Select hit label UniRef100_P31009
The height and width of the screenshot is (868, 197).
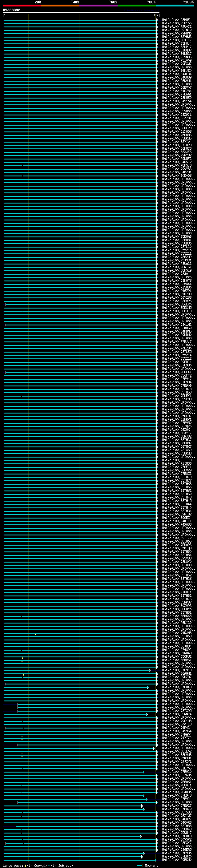(177, 61)
